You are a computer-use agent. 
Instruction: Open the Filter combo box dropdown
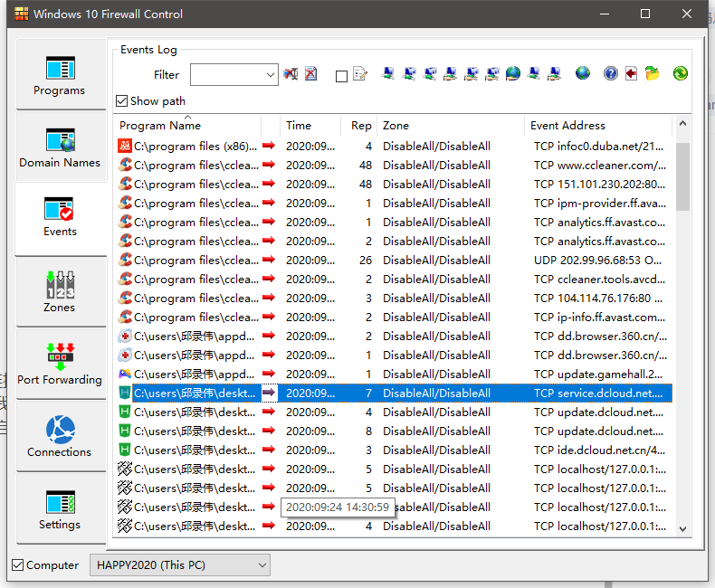tap(271, 75)
